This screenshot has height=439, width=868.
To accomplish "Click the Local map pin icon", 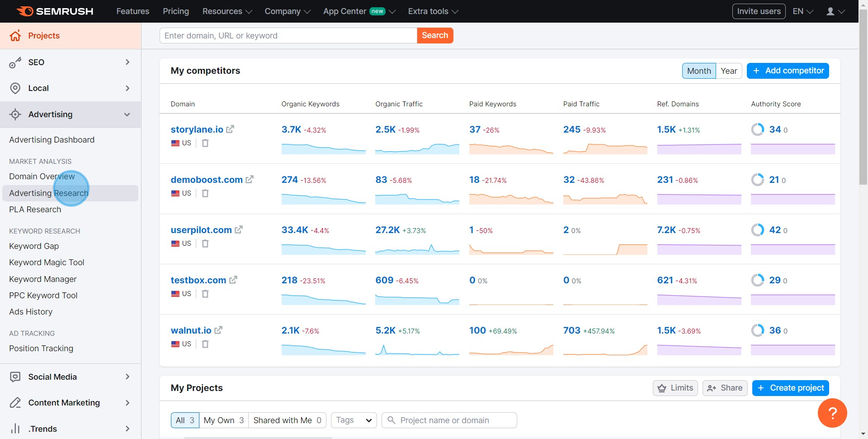I will 15,88.
